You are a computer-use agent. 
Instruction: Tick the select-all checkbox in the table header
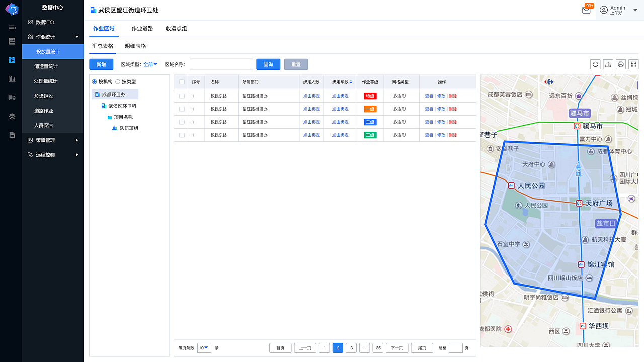coord(182,82)
